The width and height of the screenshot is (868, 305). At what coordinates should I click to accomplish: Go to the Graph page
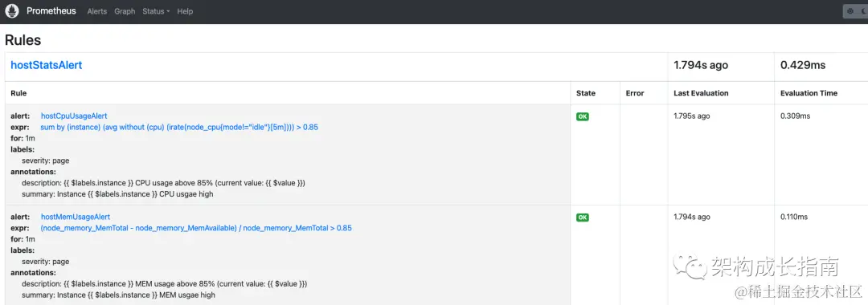125,11
